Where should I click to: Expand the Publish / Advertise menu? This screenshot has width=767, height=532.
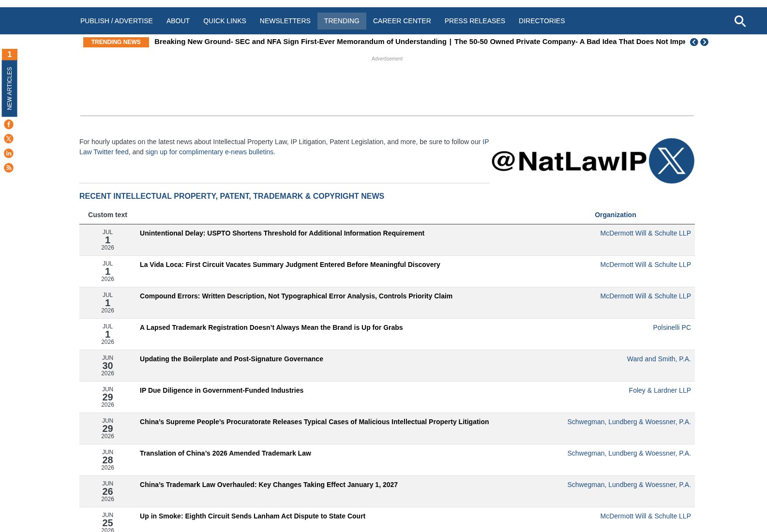tap(117, 21)
